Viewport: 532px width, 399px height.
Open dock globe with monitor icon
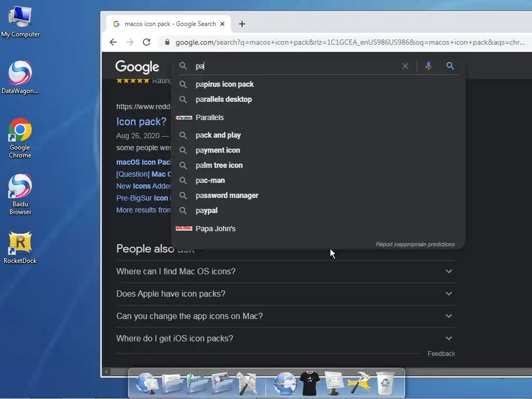point(147,383)
